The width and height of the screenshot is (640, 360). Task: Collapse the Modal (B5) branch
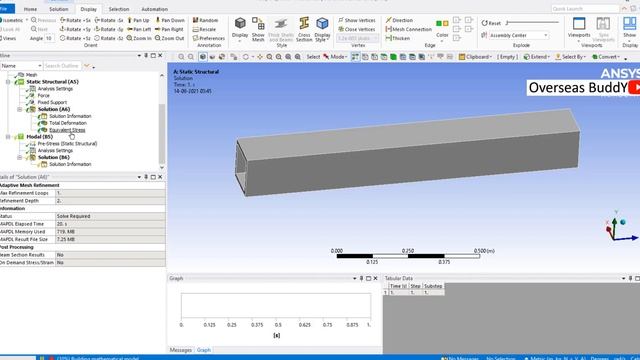[8, 137]
